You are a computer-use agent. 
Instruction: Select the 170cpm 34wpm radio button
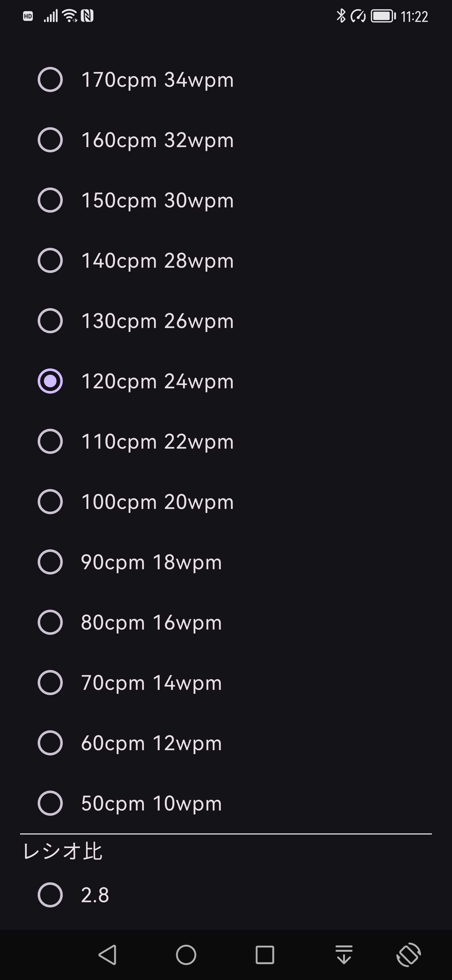point(50,80)
